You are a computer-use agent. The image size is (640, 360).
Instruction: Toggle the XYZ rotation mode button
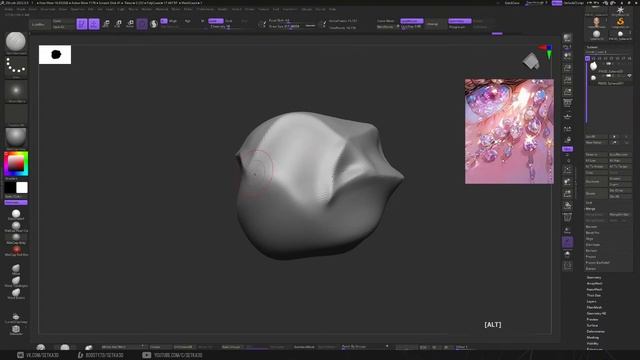[567, 149]
